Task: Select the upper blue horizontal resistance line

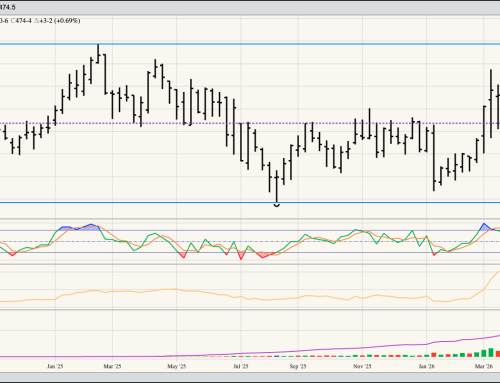Action: pyautogui.click(x=250, y=44)
